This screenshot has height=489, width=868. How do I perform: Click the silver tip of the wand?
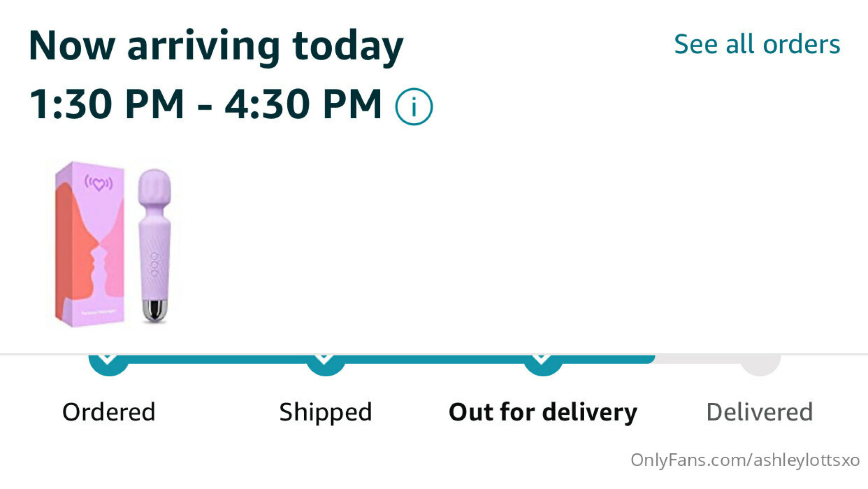155,311
